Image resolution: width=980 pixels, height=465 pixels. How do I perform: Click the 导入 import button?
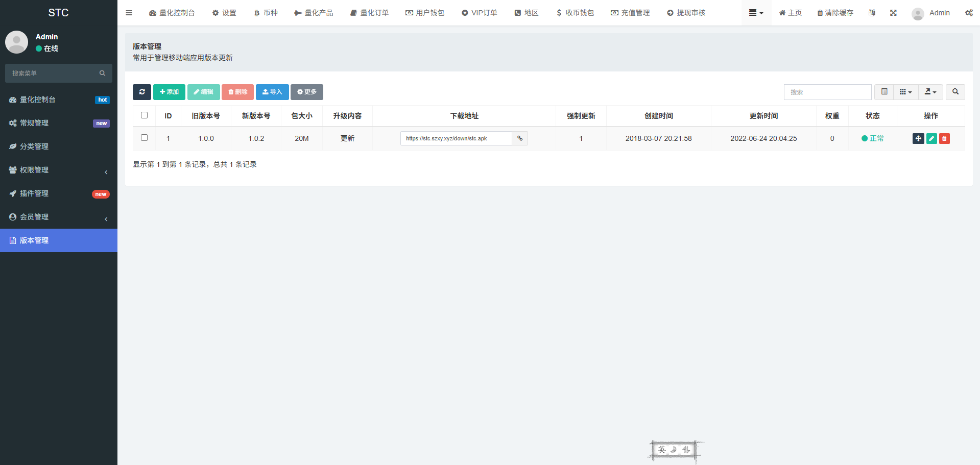(272, 92)
